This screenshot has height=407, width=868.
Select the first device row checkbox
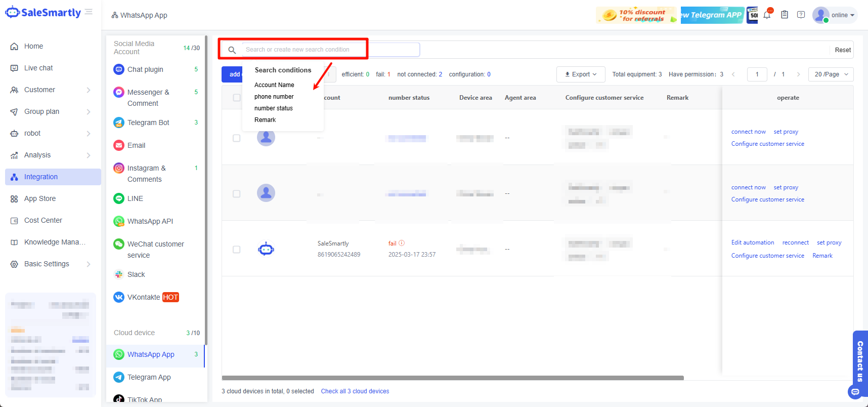point(236,138)
